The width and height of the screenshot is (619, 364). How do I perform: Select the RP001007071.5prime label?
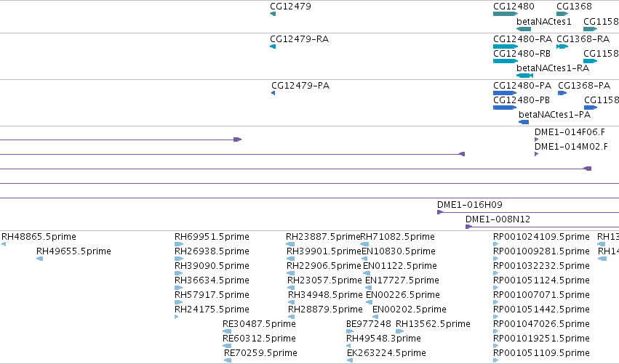pos(541,295)
